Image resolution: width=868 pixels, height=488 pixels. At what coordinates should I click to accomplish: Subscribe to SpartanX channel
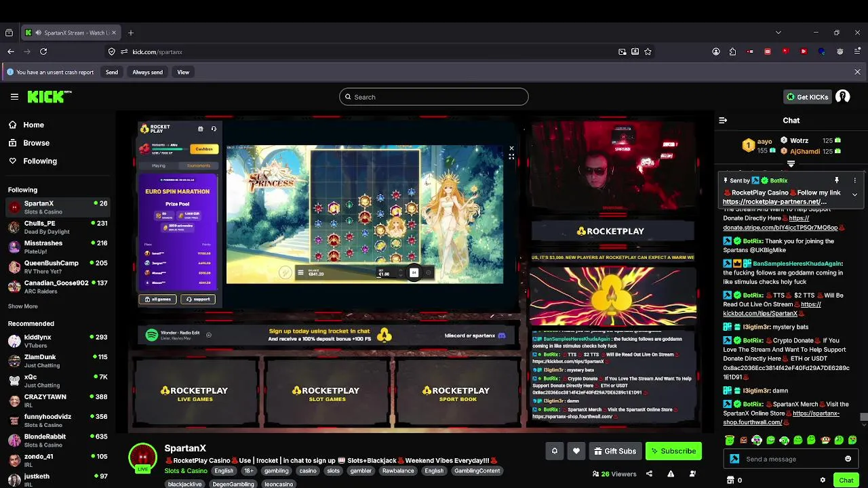click(x=673, y=451)
